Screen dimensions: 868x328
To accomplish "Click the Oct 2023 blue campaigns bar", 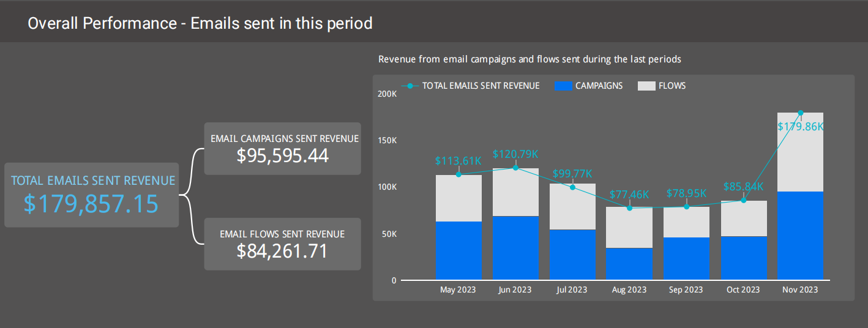I will (744, 258).
